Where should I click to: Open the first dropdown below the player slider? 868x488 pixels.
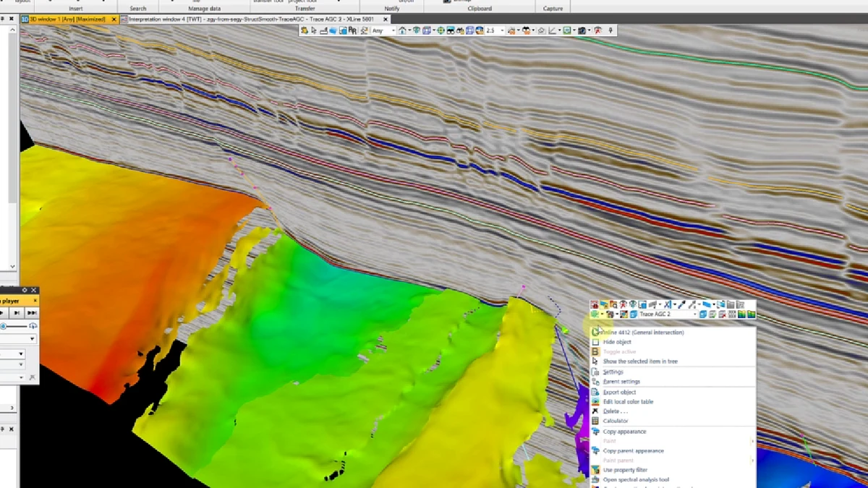tap(18, 339)
